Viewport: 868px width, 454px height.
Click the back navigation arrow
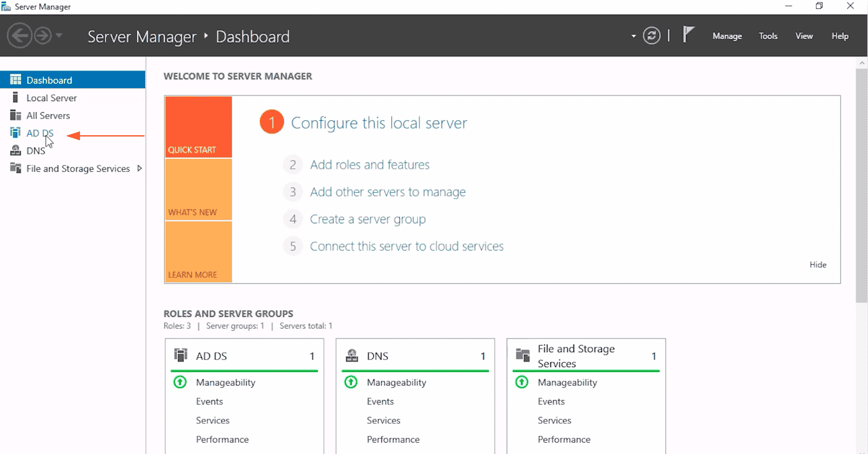(x=19, y=35)
